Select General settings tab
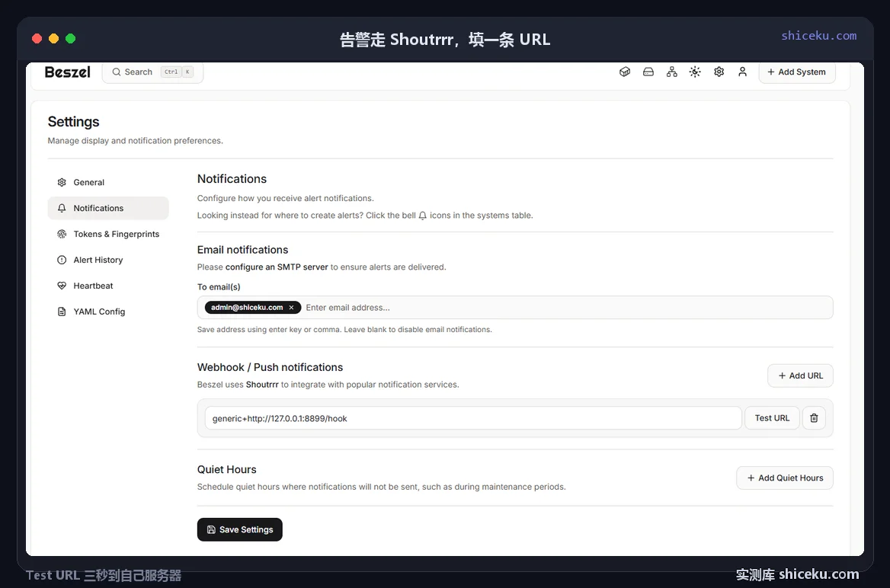 coord(108,182)
